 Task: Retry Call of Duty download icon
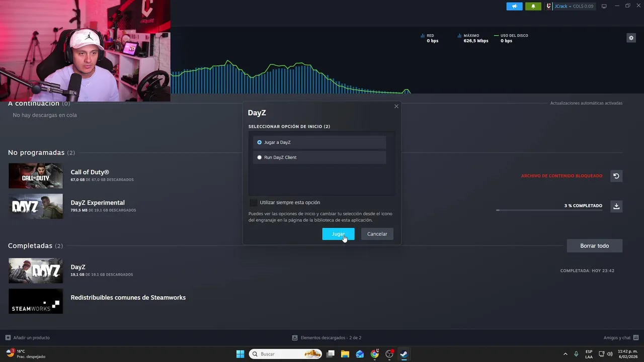click(616, 176)
